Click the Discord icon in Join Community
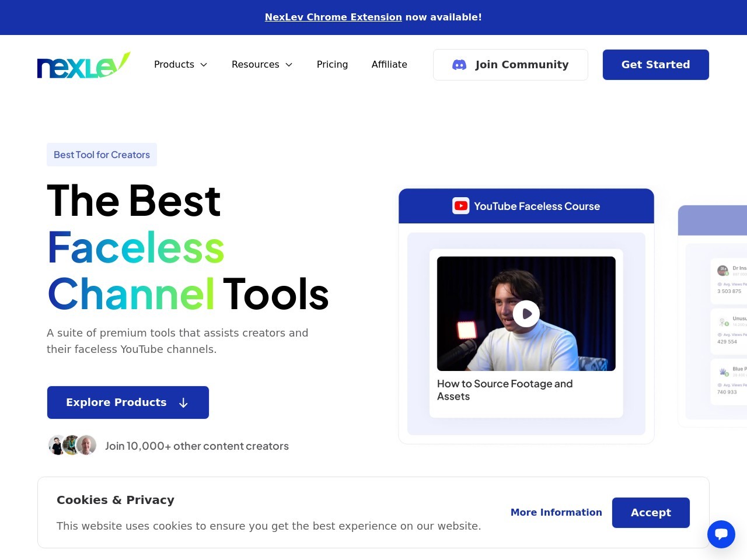This screenshot has height=560, width=747. [x=459, y=65]
